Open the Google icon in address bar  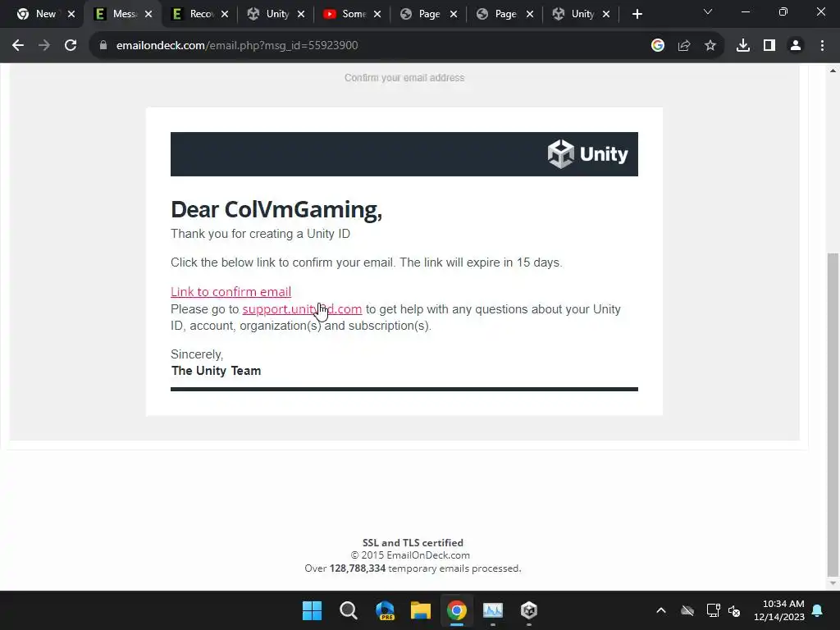[x=658, y=46]
